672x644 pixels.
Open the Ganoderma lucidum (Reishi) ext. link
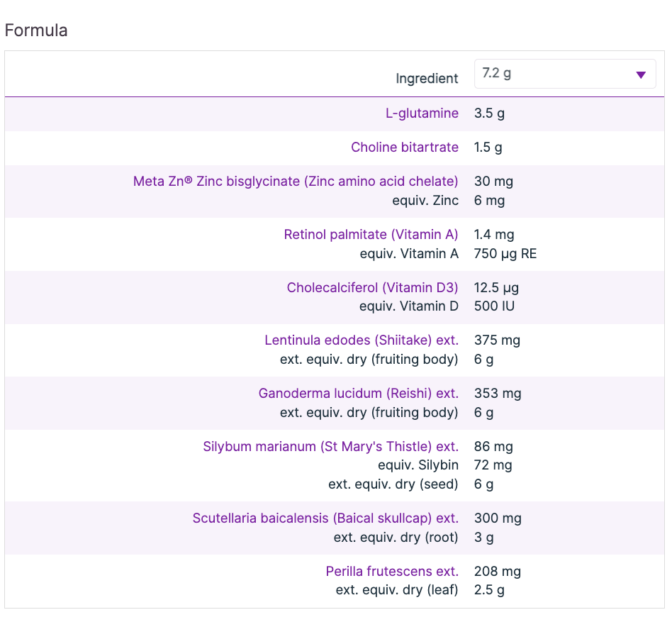coord(358,394)
